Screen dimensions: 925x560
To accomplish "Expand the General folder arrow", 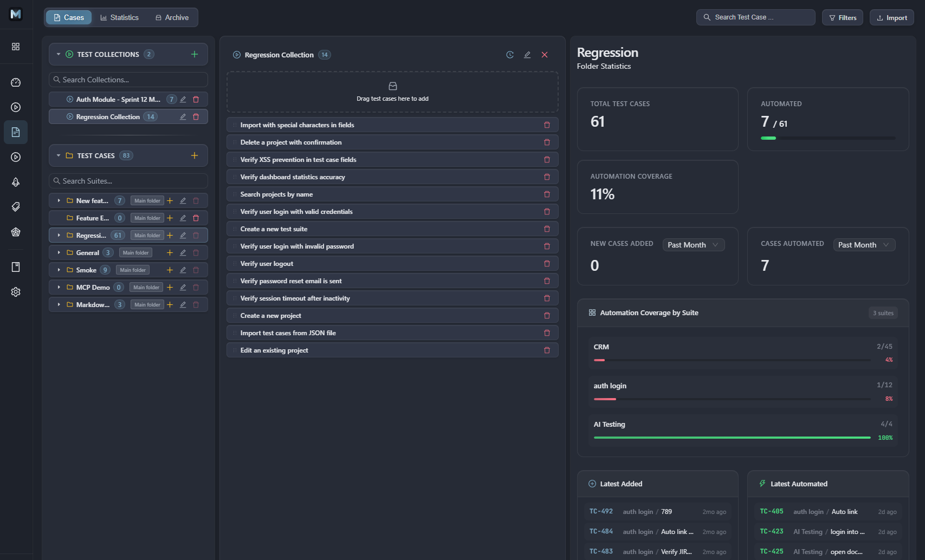I will pyautogui.click(x=59, y=253).
